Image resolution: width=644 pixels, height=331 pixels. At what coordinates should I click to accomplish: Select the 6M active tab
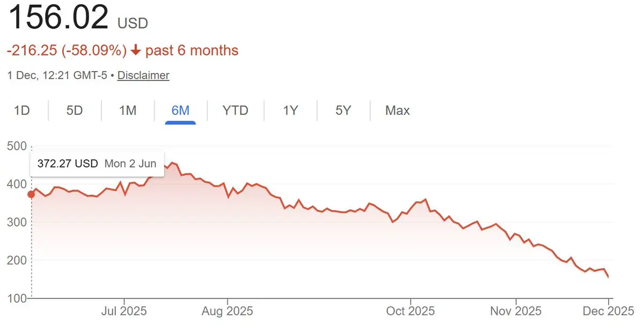(x=180, y=111)
